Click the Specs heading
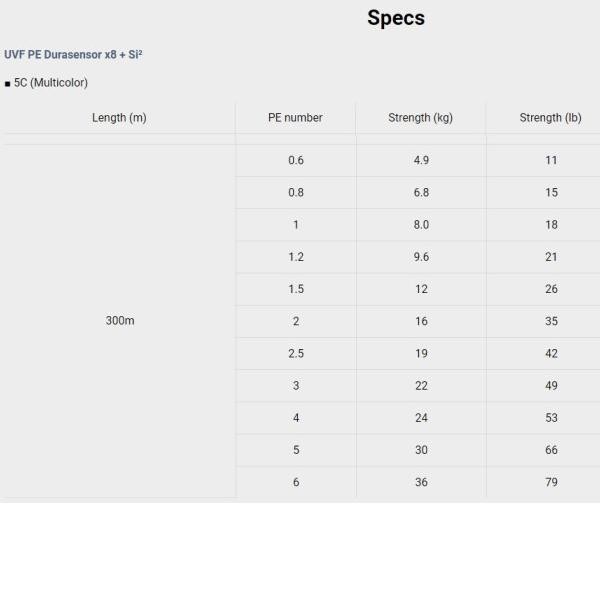 [395, 18]
